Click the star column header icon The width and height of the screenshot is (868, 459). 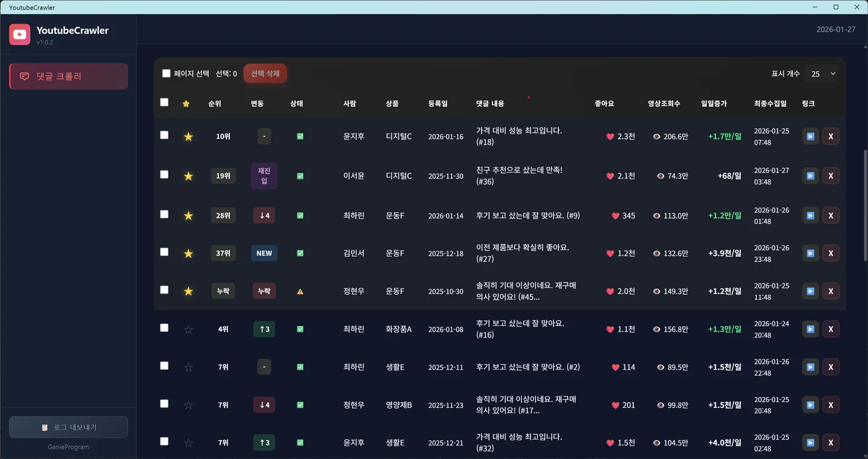186,104
